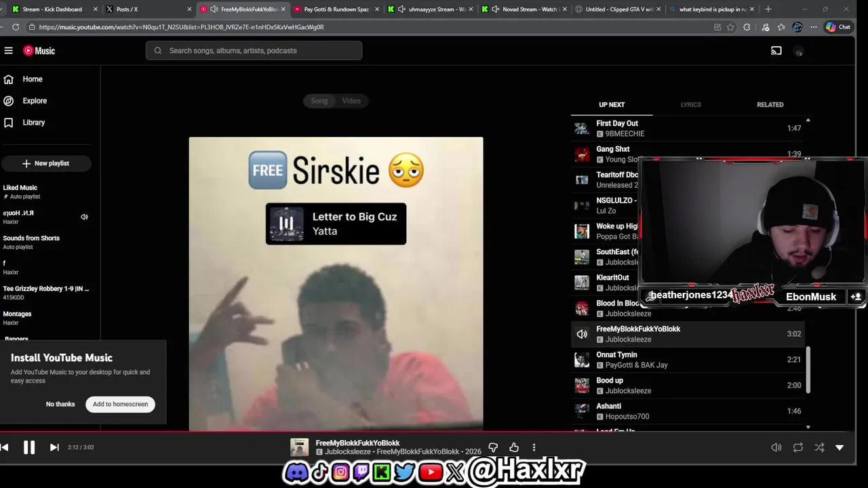The image size is (868, 488).
Task: Like the current song with thumbs up
Action: point(514,447)
